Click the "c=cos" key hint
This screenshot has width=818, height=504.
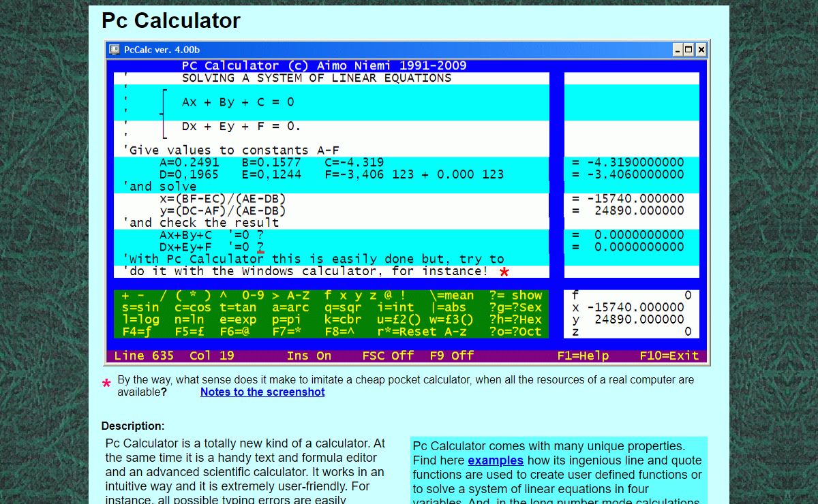[193, 308]
